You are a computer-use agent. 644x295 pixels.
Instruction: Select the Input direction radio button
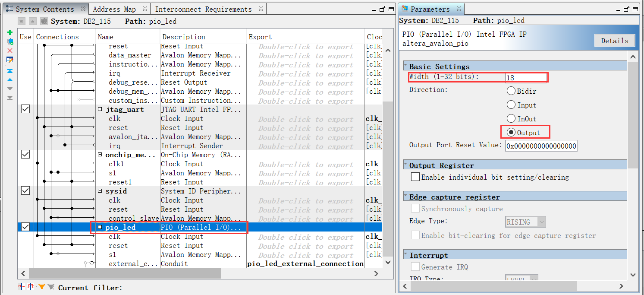pyautogui.click(x=511, y=105)
